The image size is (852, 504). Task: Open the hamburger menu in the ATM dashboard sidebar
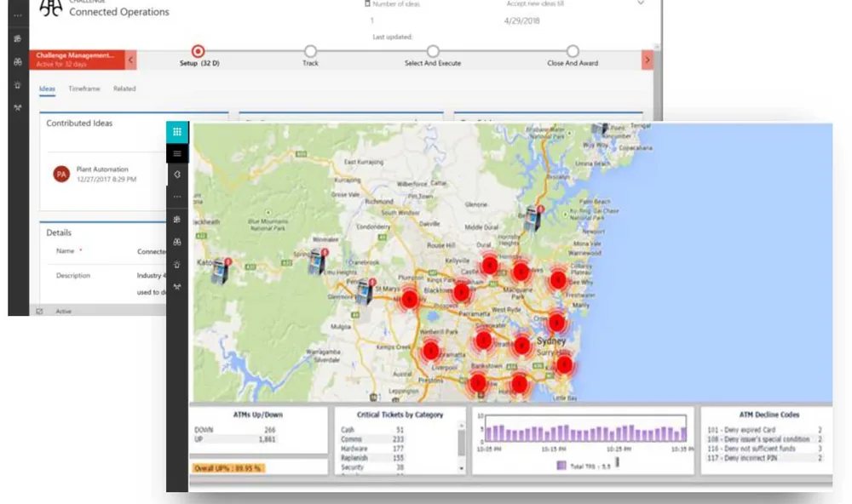177,154
